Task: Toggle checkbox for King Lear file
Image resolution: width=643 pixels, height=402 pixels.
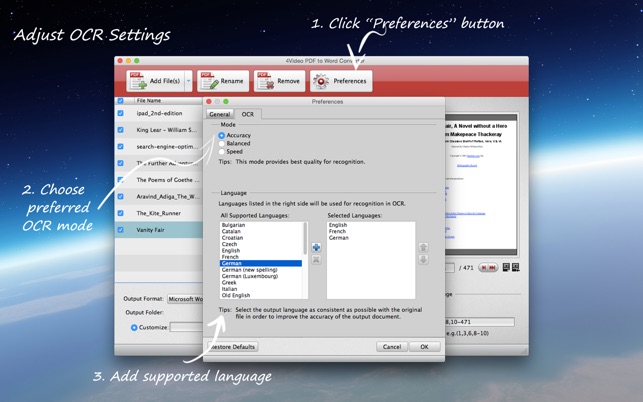Action: point(121,130)
